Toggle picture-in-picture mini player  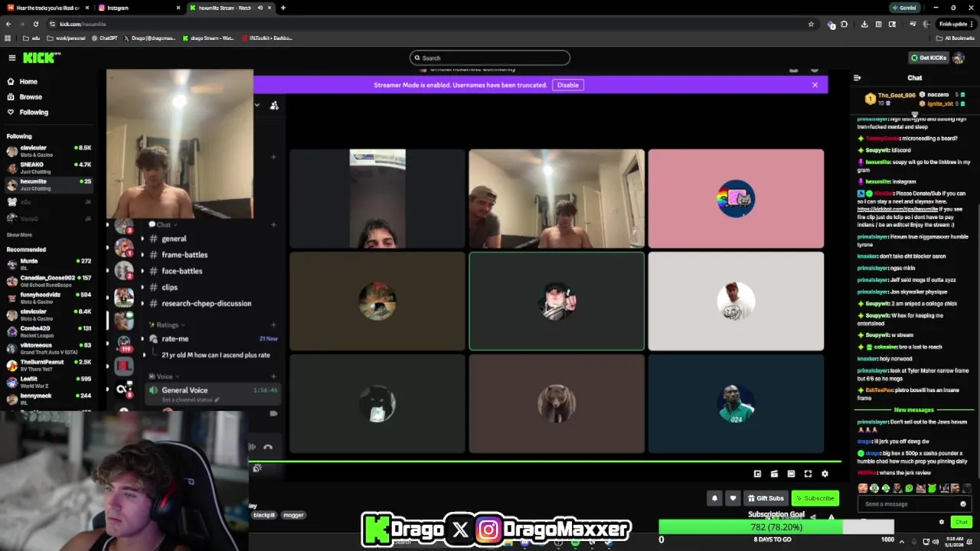point(757,474)
